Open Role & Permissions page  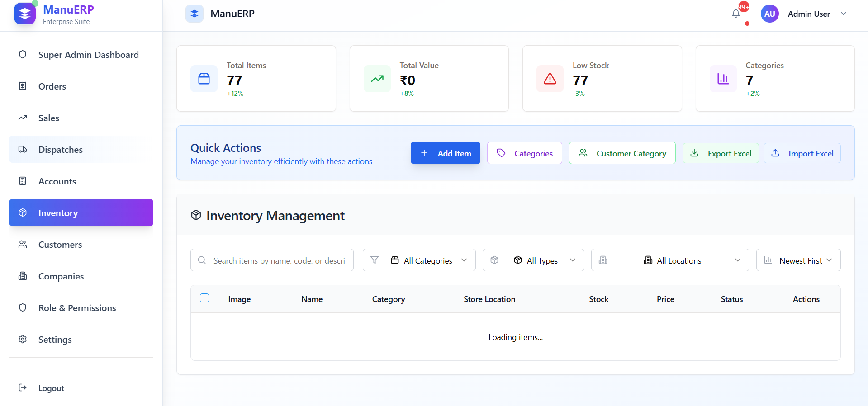pos(81,307)
